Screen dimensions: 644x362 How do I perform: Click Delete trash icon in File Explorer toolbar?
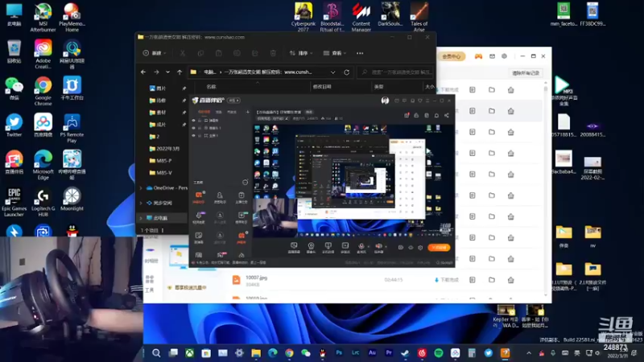tap(273, 53)
